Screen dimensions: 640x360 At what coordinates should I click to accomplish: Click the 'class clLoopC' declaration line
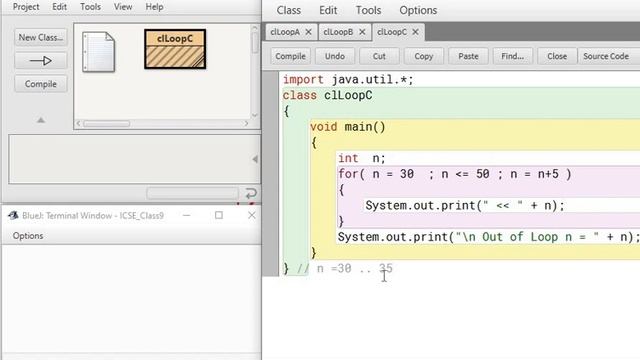[327, 96]
